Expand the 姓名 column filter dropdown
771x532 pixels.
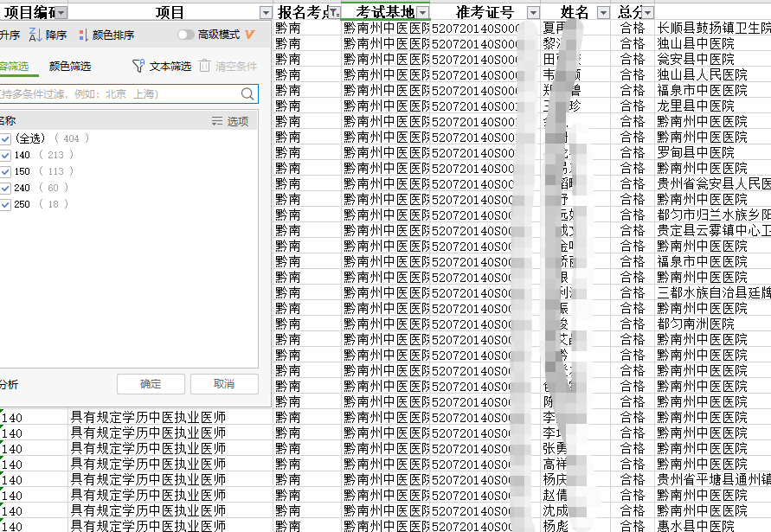coord(604,12)
